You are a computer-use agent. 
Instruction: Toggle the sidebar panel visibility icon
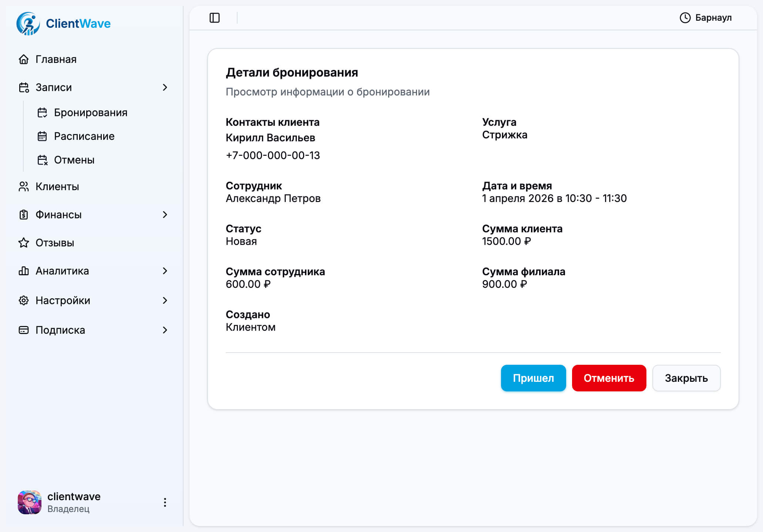point(215,17)
